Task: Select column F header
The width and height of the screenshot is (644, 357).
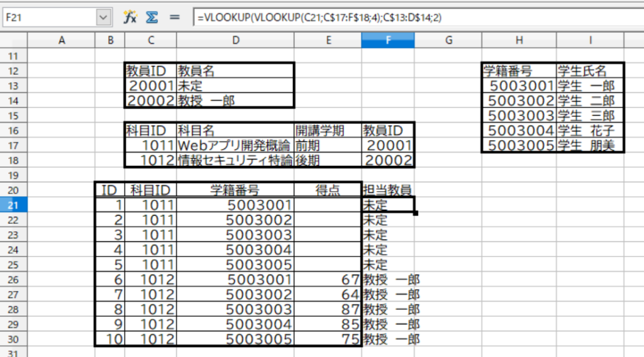Action: [x=387, y=40]
